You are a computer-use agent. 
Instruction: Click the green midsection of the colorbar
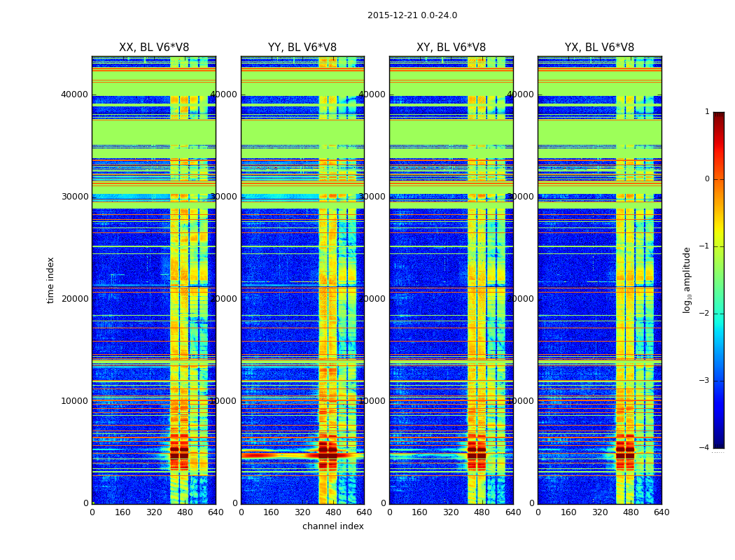(719, 280)
